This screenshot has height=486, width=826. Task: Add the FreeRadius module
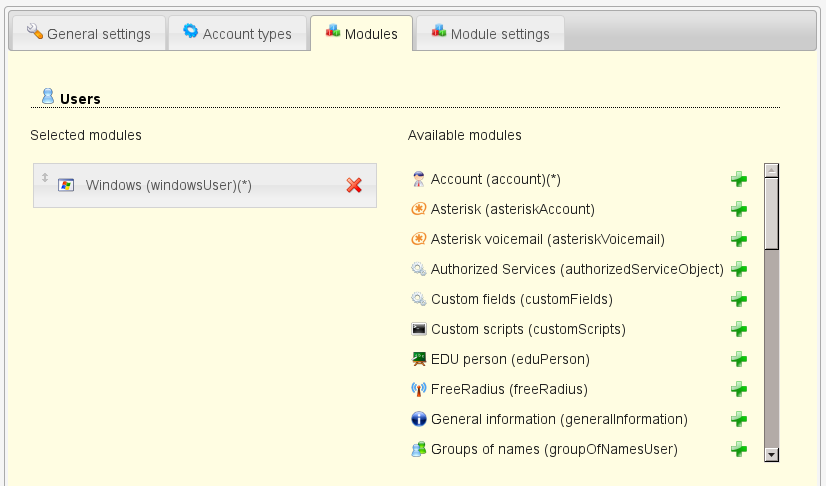pos(739,389)
